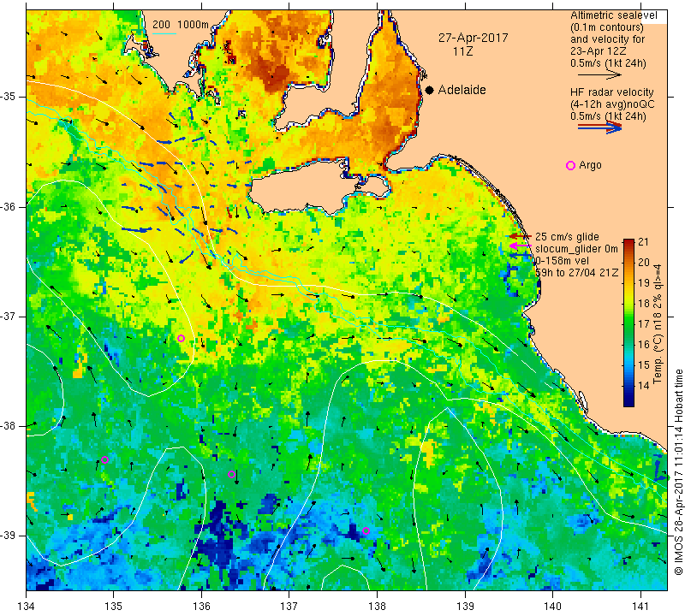Click the IMOS copyright Hobart time text
This screenshot has height=616, width=685.
(x=678, y=472)
